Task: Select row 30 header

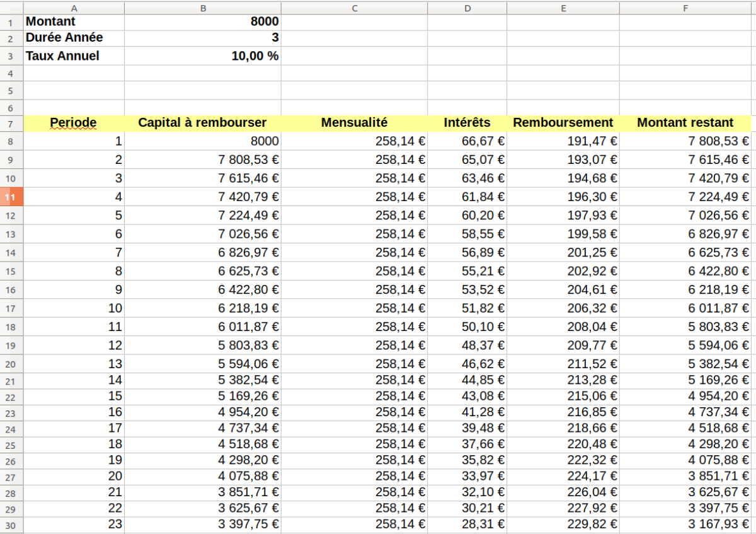Action: click(12, 524)
